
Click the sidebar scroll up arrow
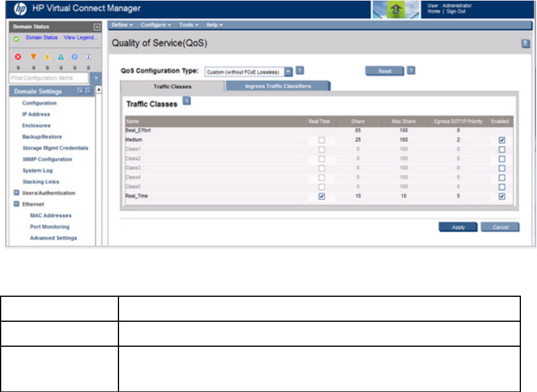pyautogui.click(x=99, y=90)
